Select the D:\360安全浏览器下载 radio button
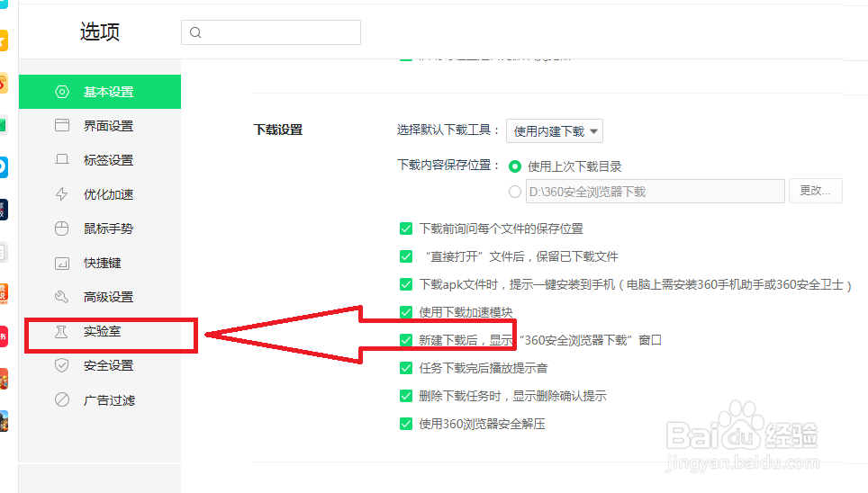The width and height of the screenshot is (868, 493). tap(515, 192)
